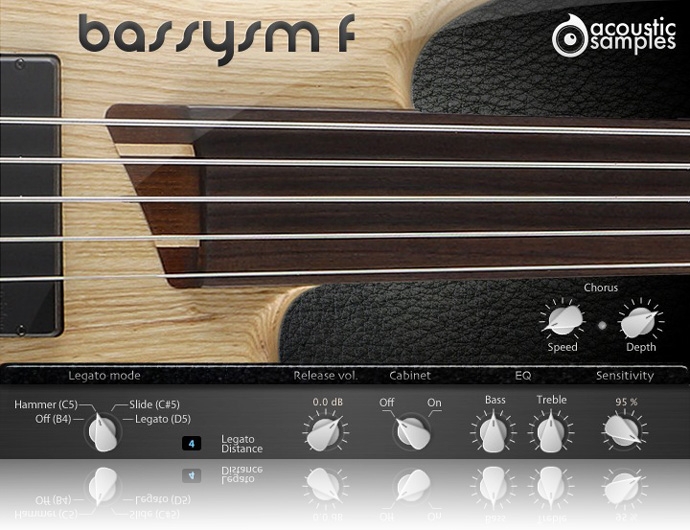Select the Hammer (C5) legato mode
This screenshot has height=530, width=690.
click(x=47, y=404)
